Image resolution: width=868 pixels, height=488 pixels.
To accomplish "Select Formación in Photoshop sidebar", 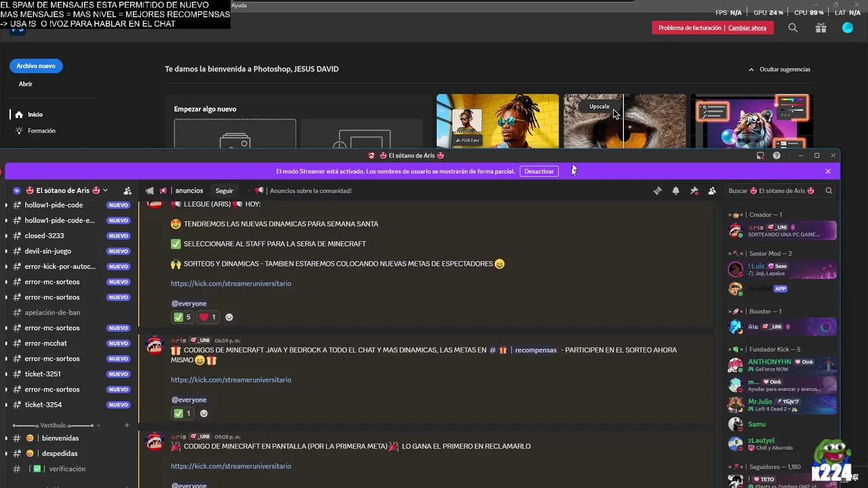I will (x=41, y=131).
